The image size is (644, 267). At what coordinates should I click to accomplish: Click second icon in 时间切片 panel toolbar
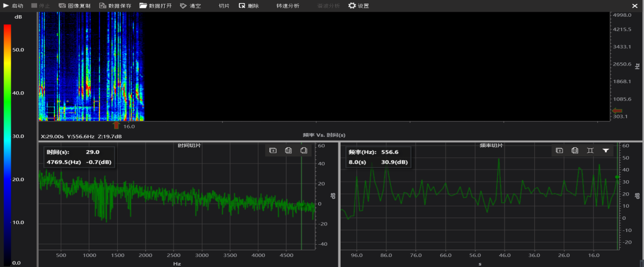pos(288,150)
